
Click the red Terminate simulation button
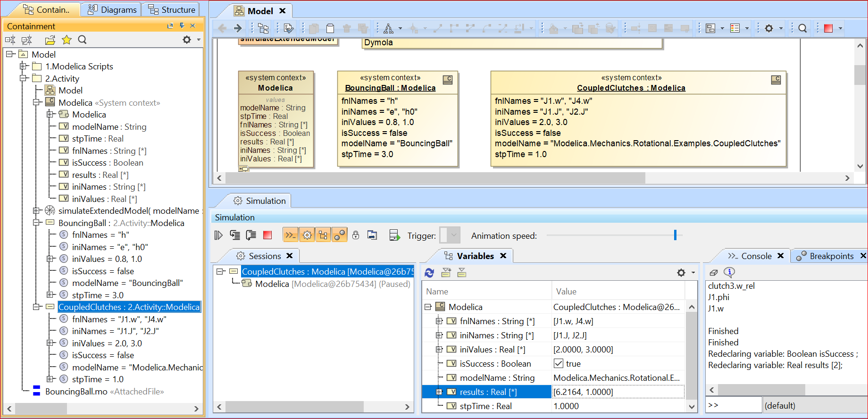[267, 235]
